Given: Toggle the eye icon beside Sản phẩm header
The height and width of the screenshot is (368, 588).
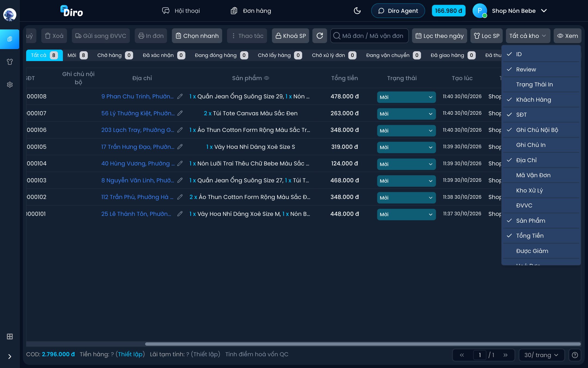Looking at the screenshot, I should 267,78.
